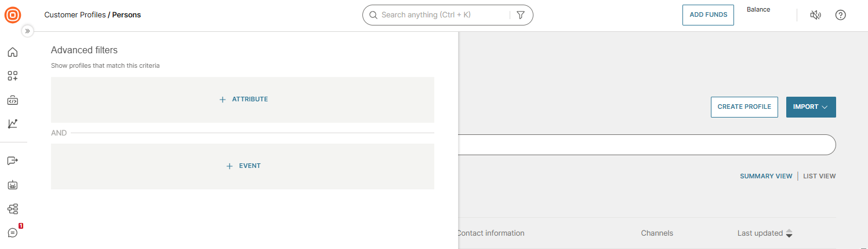Open the flow diagram sidebar icon

[x=13, y=208]
